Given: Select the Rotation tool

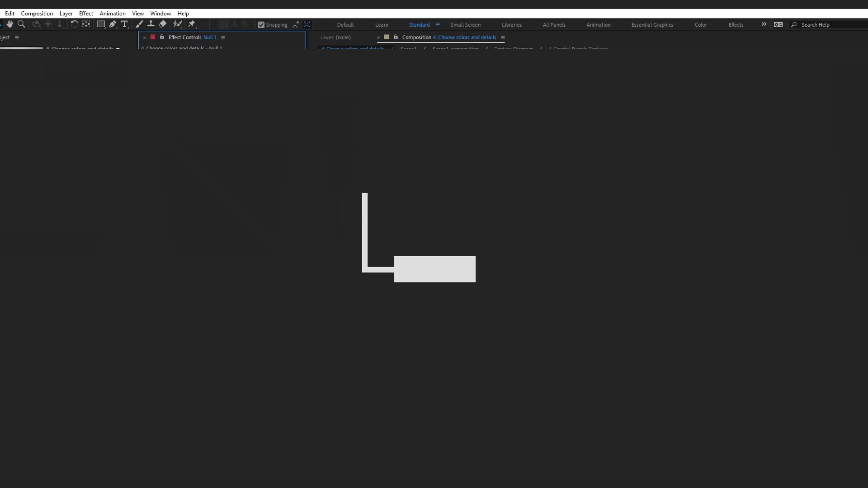Looking at the screenshot, I should [74, 24].
